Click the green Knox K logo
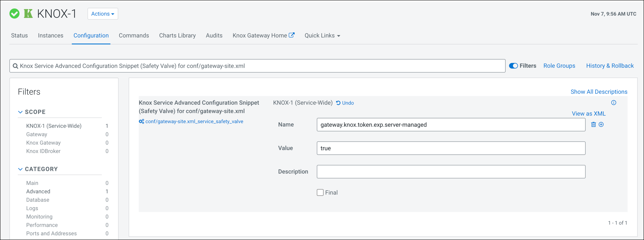This screenshot has width=644, height=240. (28, 14)
